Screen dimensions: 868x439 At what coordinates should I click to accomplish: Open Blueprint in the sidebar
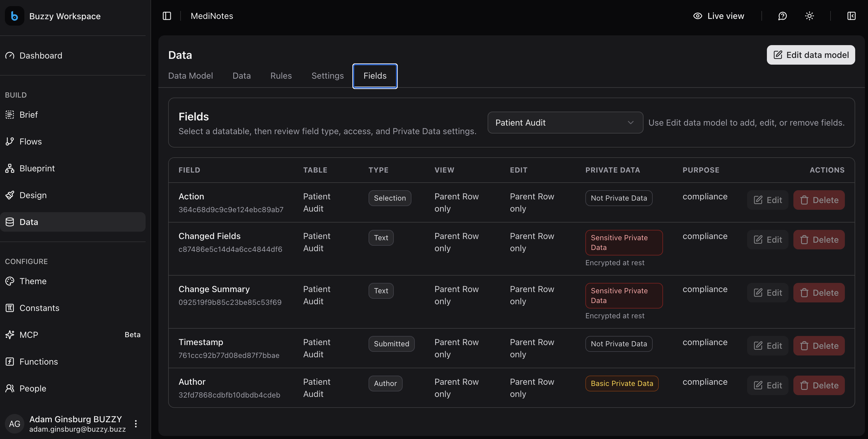(x=73, y=168)
